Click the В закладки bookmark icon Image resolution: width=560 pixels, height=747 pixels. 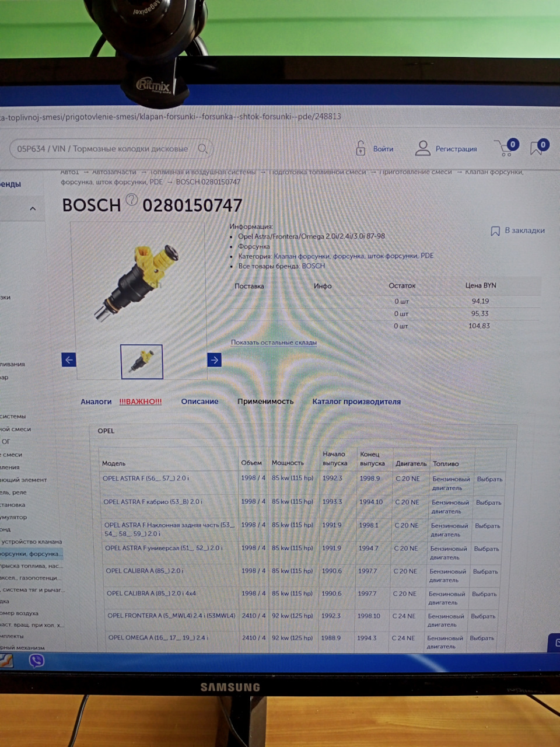point(495,231)
